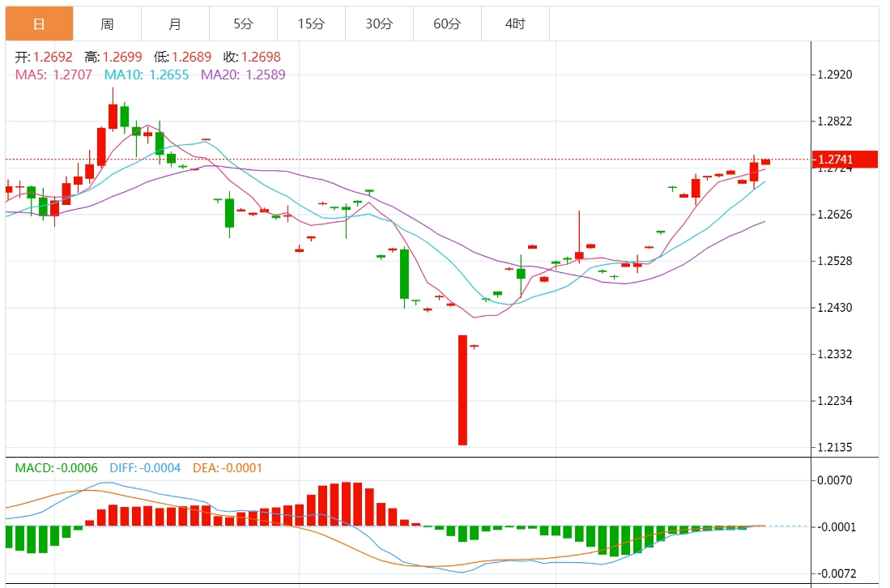Click the 1.2234 price axis label
Image resolution: width=890 pixels, height=588 pixels.
coord(834,401)
